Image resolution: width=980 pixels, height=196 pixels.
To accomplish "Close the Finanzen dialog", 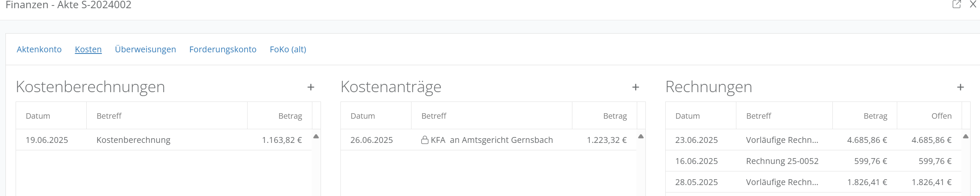I will (973, 5).
